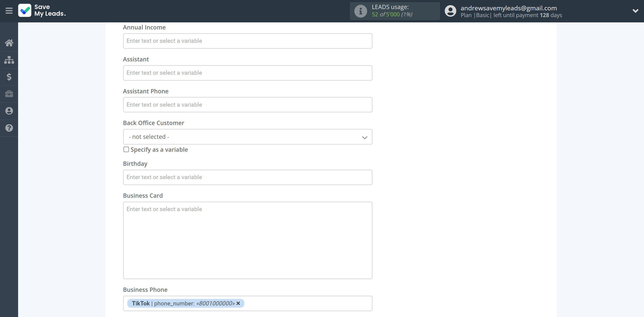Click the Plan Basic payment text
The height and width of the screenshot is (317, 644).
[x=511, y=15]
